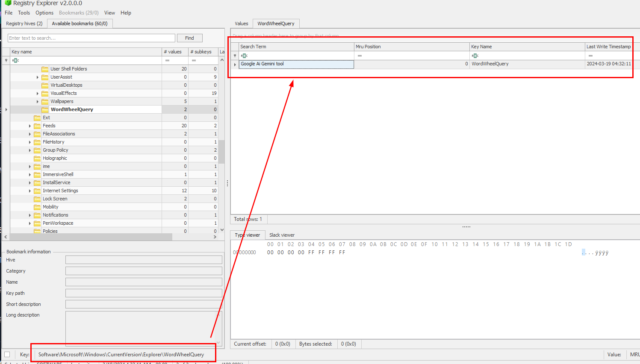Switch to the Values tab

(x=242, y=23)
